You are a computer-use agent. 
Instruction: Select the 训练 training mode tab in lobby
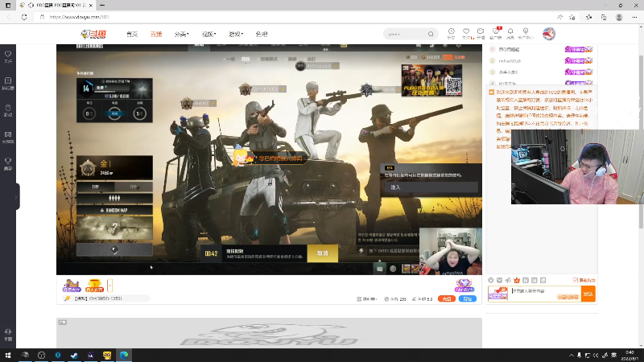[292, 59]
